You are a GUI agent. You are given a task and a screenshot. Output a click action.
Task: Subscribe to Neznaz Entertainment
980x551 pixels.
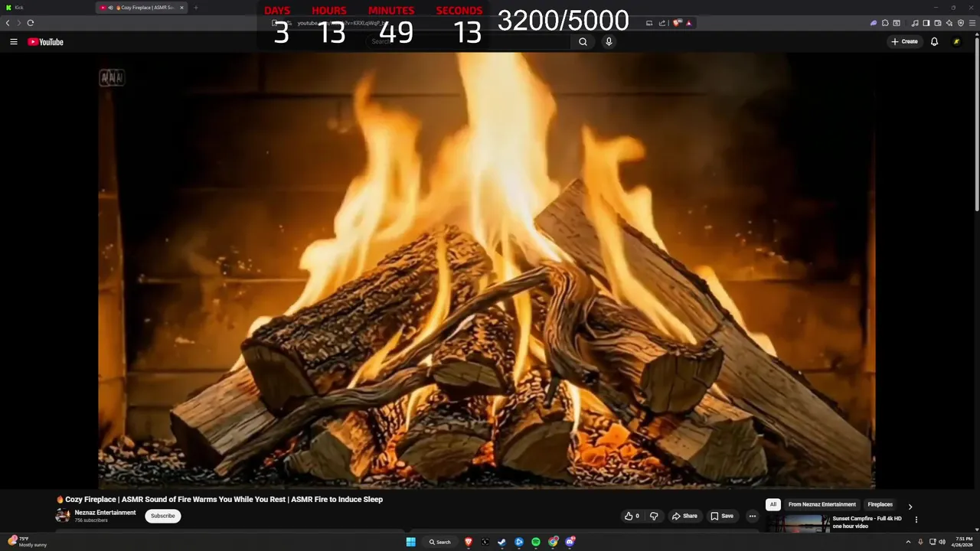coord(163,516)
